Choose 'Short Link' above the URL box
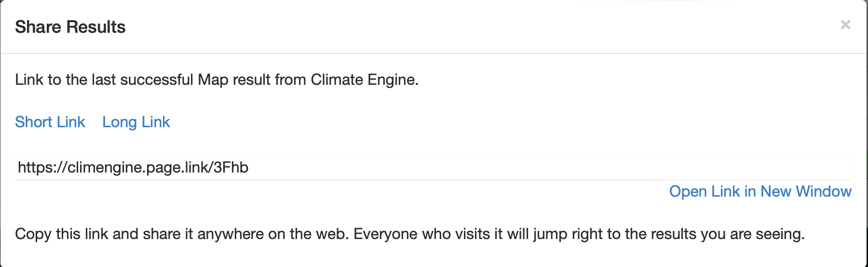Image resolution: width=868 pixels, height=267 pixels. tap(50, 122)
